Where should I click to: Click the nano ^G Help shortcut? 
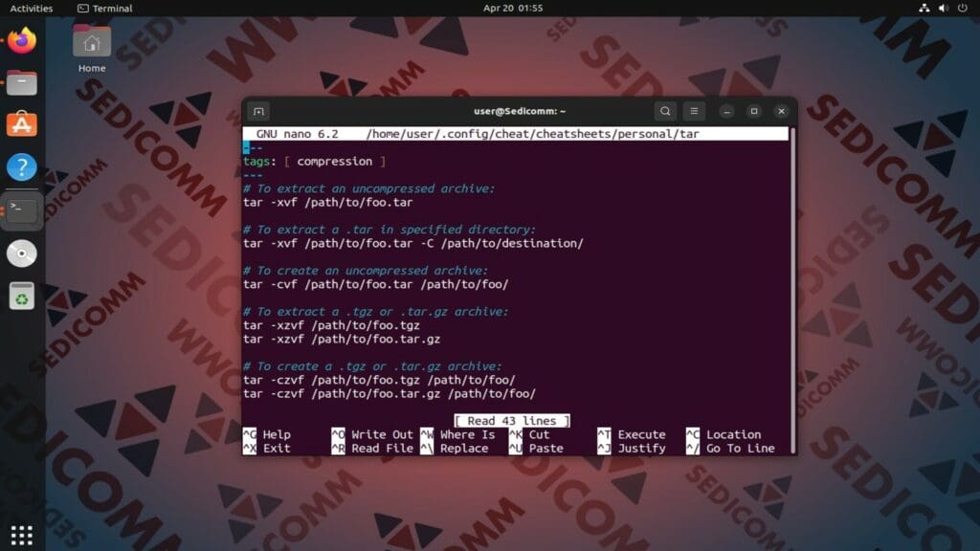tap(267, 435)
